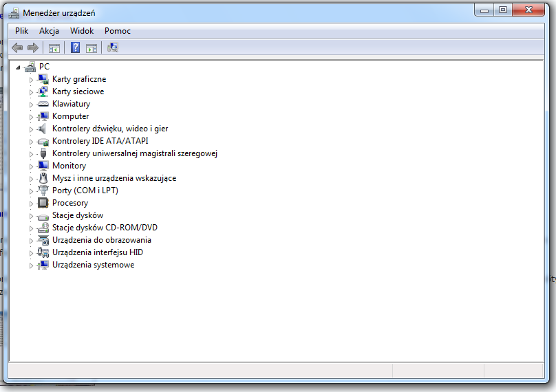
Task: Expand the Stacje dysków node
Action: (x=31, y=216)
